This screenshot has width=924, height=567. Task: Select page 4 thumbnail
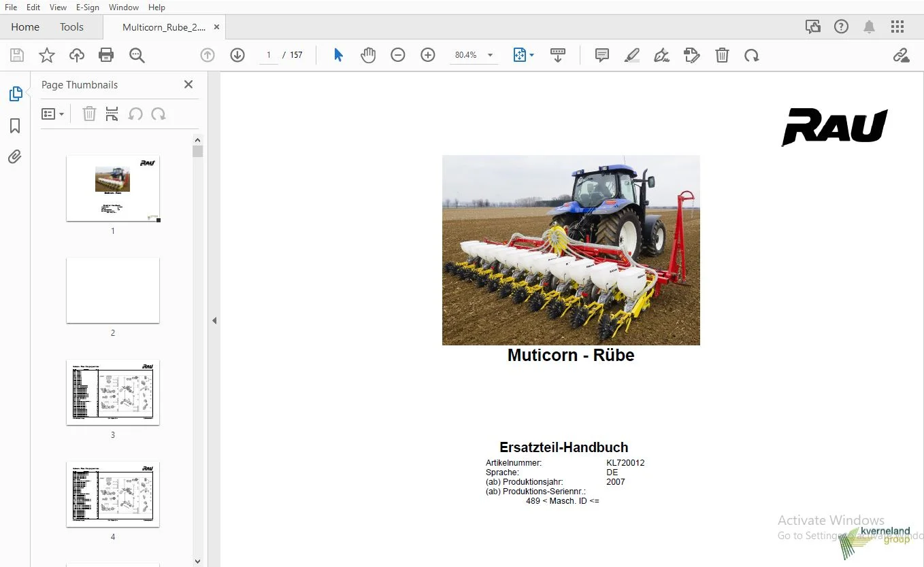pyautogui.click(x=113, y=494)
